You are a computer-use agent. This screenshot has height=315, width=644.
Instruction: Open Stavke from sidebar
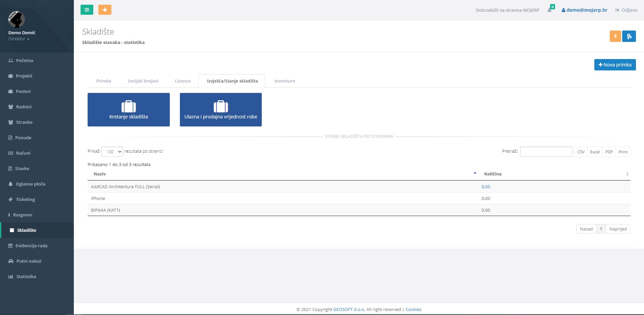(37, 168)
